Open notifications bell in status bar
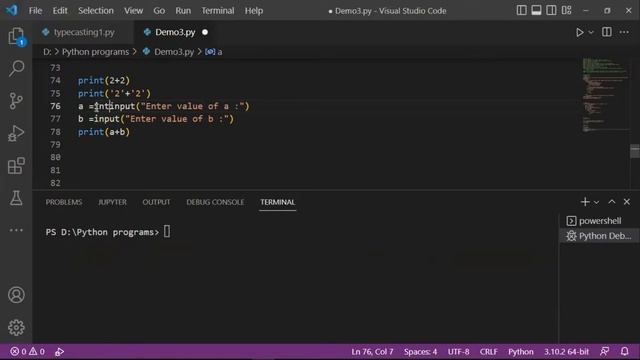 (x=624, y=351)
